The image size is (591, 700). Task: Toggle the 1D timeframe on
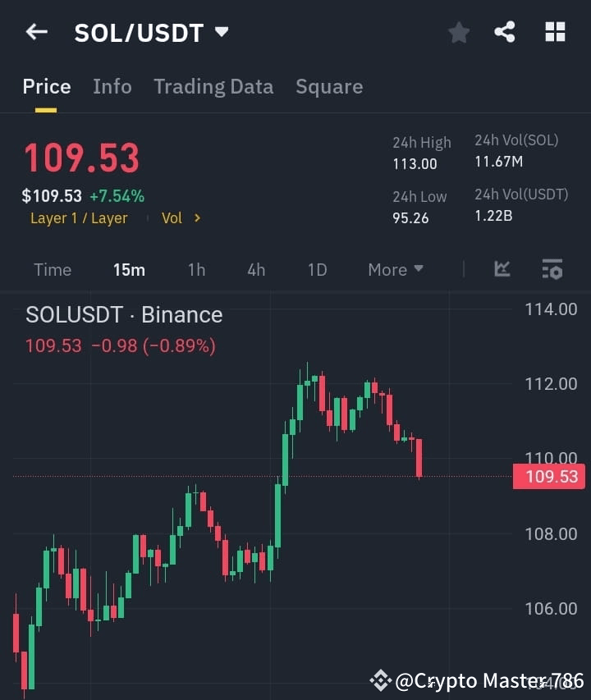[x=317, y=269]
